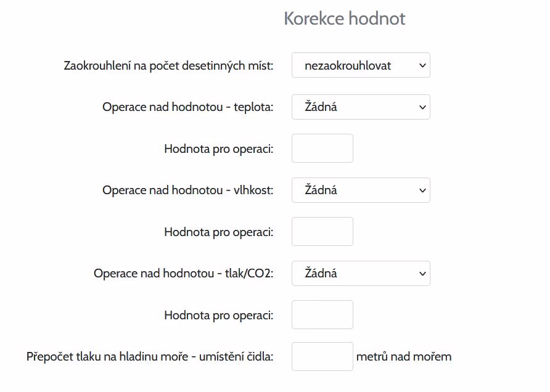Click the chevron arrow on the rounding select

422,65
